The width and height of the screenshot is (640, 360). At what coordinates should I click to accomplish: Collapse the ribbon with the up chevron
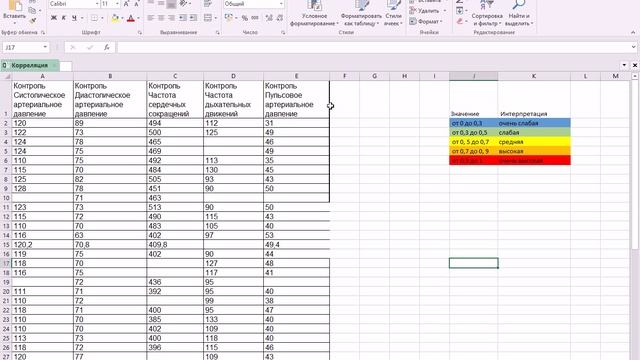coord(633,32)
